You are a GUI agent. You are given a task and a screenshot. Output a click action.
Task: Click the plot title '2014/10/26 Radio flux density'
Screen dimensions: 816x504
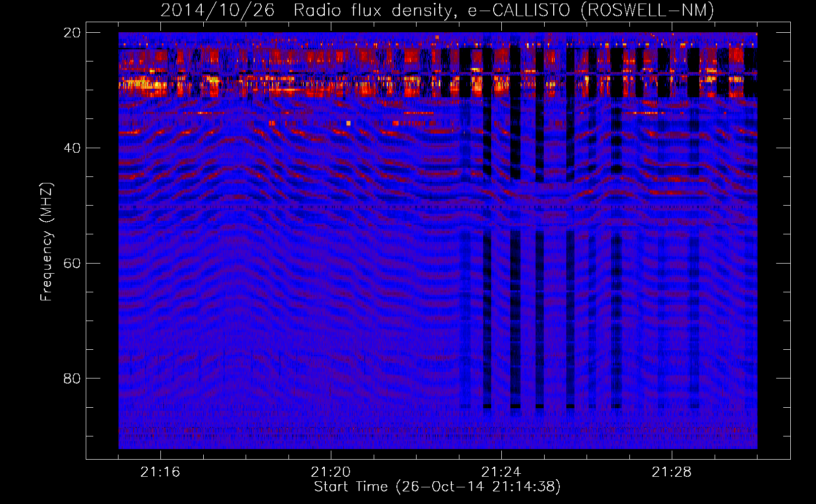438,10
